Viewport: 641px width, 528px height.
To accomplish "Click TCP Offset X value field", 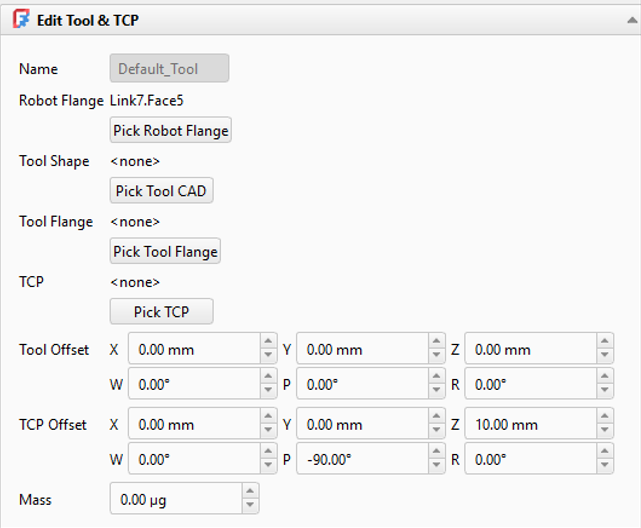I will [195, 424].
